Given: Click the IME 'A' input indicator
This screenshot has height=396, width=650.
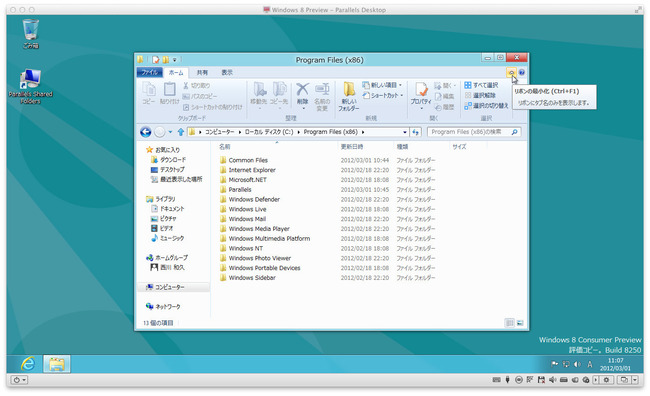Looking at the screenshot, I should [x=589, y=364].
